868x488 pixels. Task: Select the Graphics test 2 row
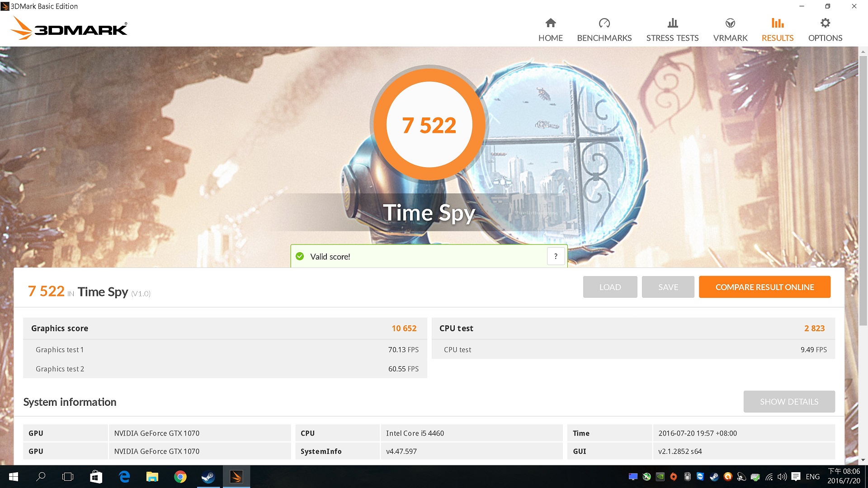coord(225,369)
